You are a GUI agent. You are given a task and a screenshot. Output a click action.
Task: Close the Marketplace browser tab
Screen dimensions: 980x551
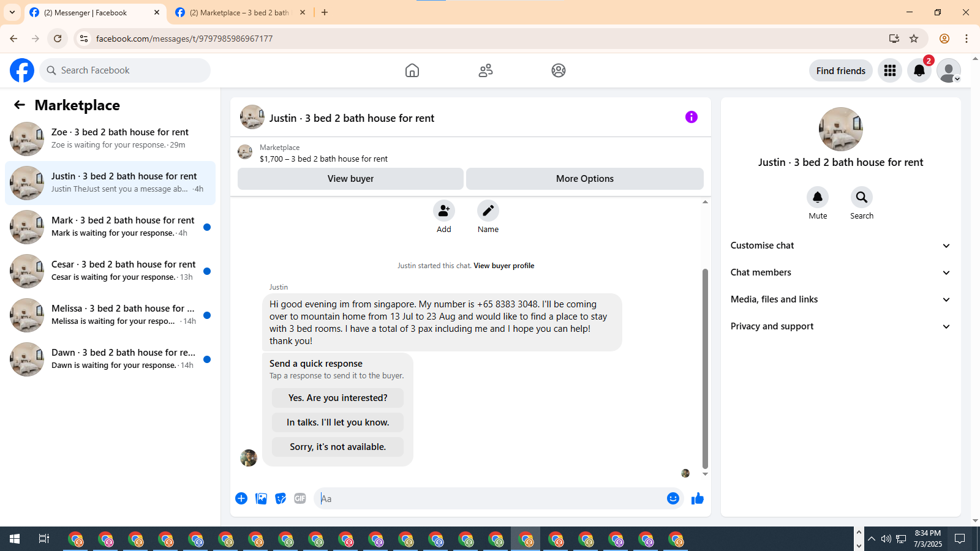point(303,12)
